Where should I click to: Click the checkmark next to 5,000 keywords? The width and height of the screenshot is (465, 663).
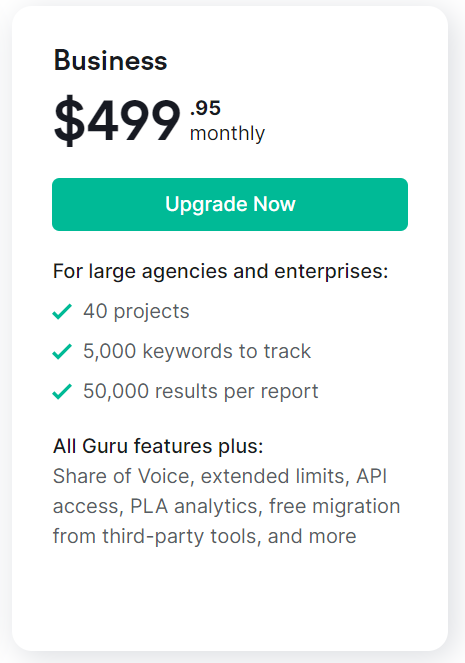62,351
